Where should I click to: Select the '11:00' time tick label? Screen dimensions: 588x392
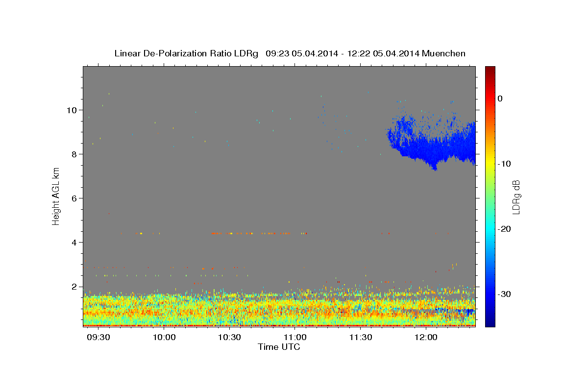tap(295, 338)
